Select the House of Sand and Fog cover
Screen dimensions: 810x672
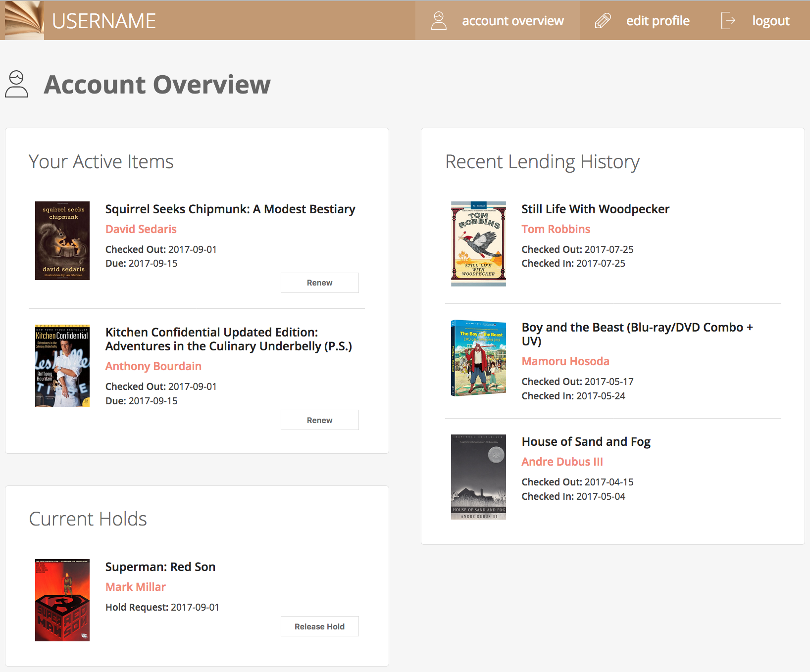pyautogui.click(x=478, y=477)
